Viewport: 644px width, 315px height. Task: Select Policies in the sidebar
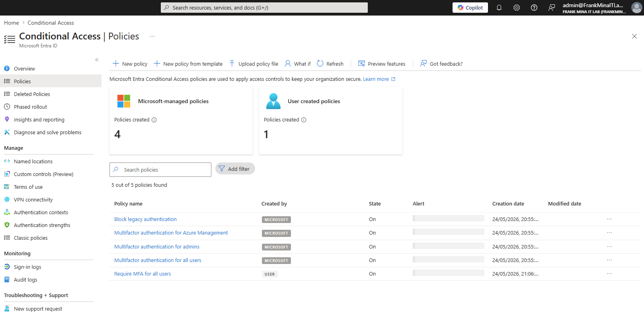click(x=51, y=81)
